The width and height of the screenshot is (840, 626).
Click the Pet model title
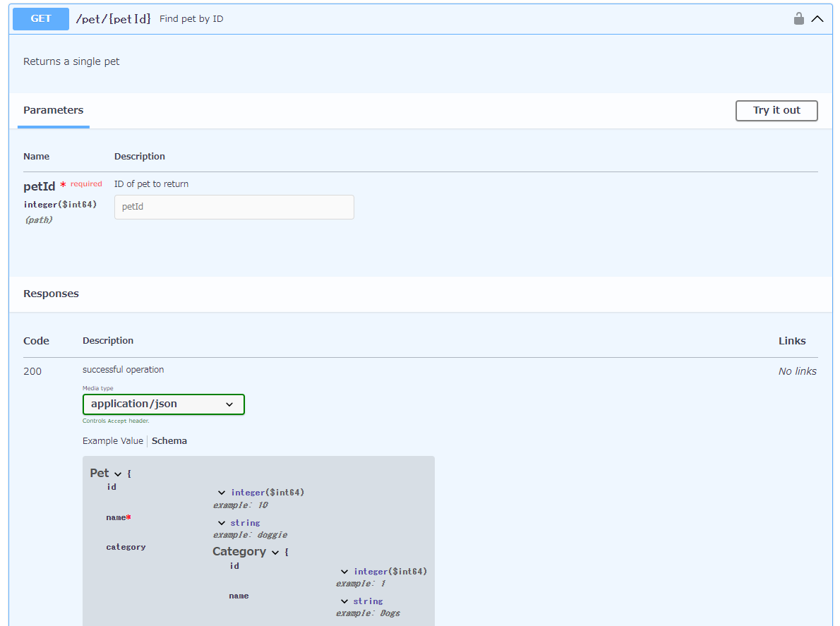(100, 474)
